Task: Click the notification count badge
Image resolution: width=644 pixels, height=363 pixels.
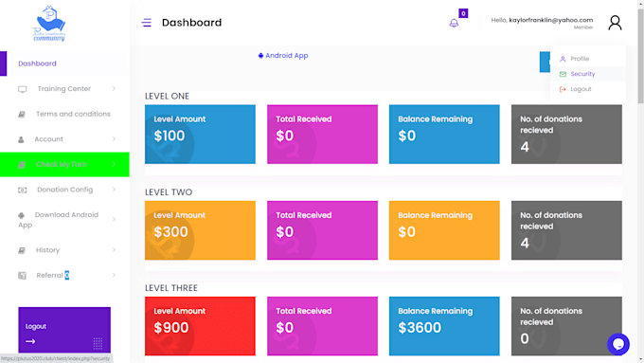Action: coord(463,13)
